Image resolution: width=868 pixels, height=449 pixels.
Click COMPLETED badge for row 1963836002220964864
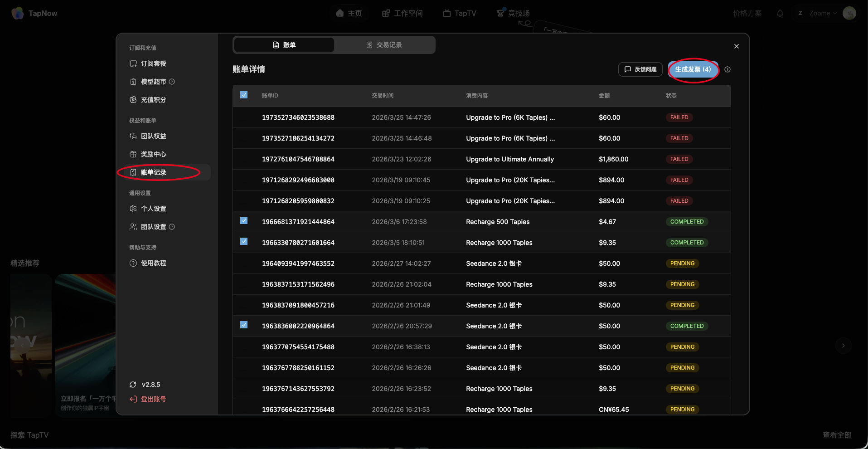tap(687, 326)
